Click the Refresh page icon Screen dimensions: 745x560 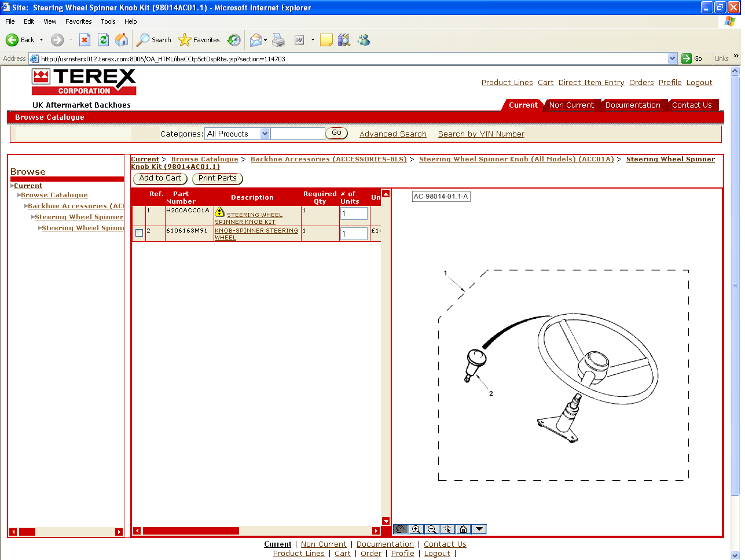(x=103, y=40)
